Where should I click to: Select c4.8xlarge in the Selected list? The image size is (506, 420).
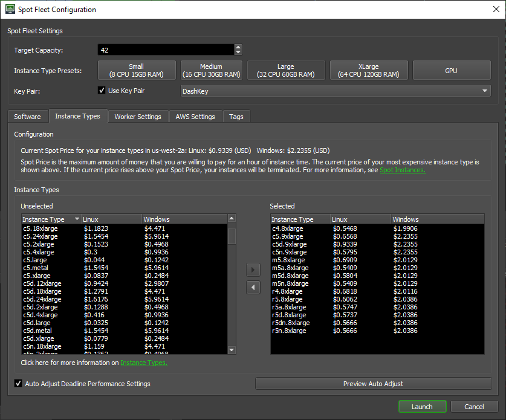[x=290, y=228]
